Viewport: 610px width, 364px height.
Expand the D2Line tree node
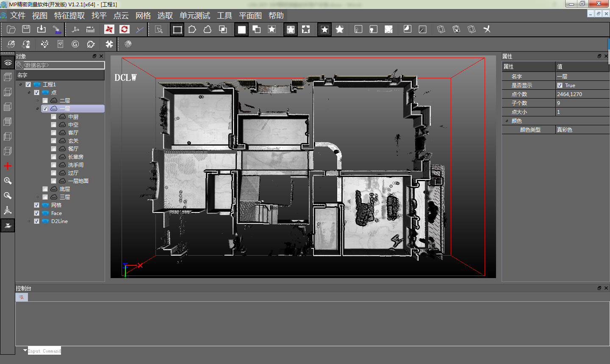(29, 221)
